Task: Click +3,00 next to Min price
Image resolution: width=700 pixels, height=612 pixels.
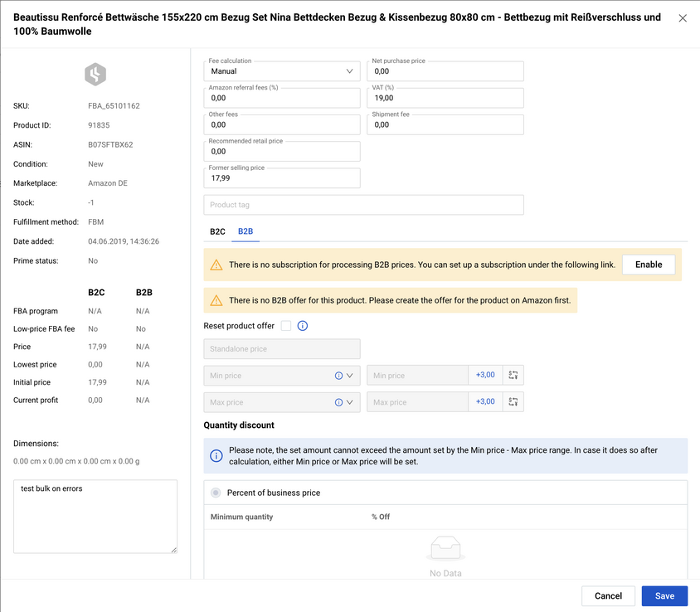Action: [485, 375]
